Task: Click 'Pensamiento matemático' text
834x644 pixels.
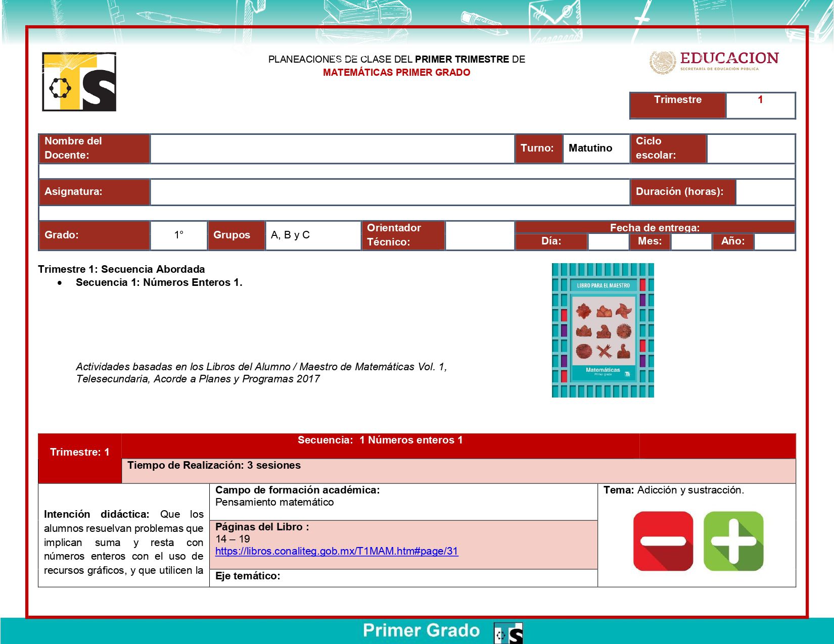Action: coord(274,502)
